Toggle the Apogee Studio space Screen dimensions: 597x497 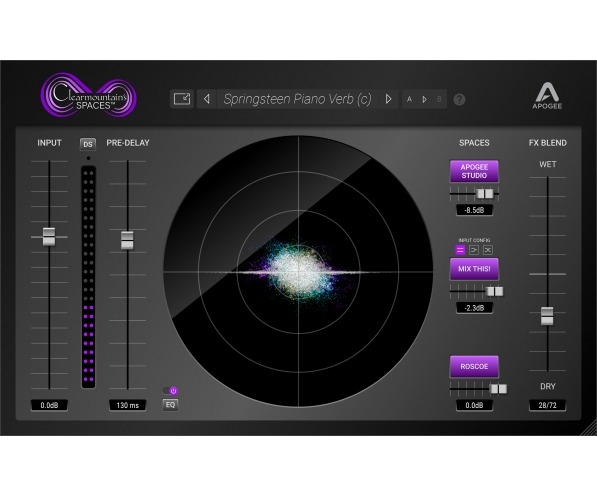(x=474, y=171)
